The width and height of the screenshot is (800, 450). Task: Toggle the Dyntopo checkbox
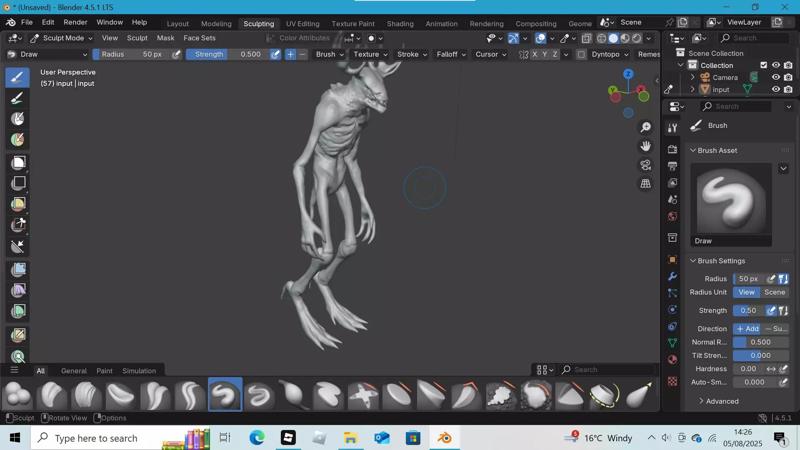click(581, 54)
